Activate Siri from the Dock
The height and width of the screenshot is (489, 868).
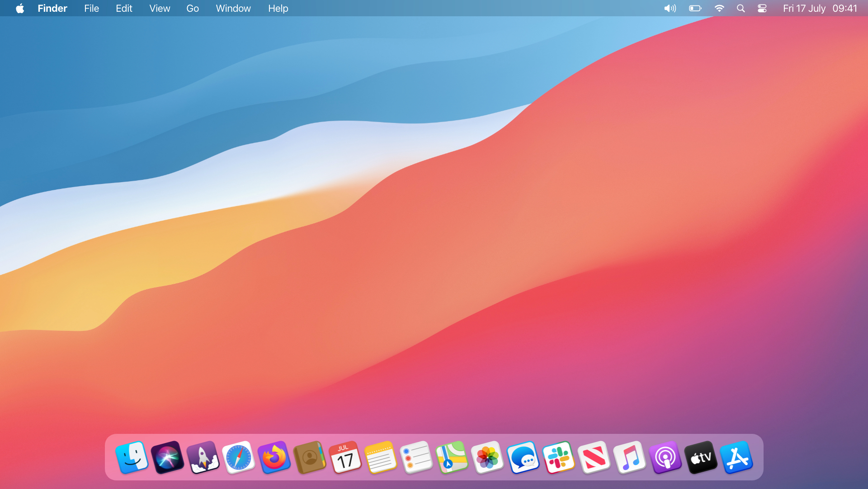pos(168,457)
